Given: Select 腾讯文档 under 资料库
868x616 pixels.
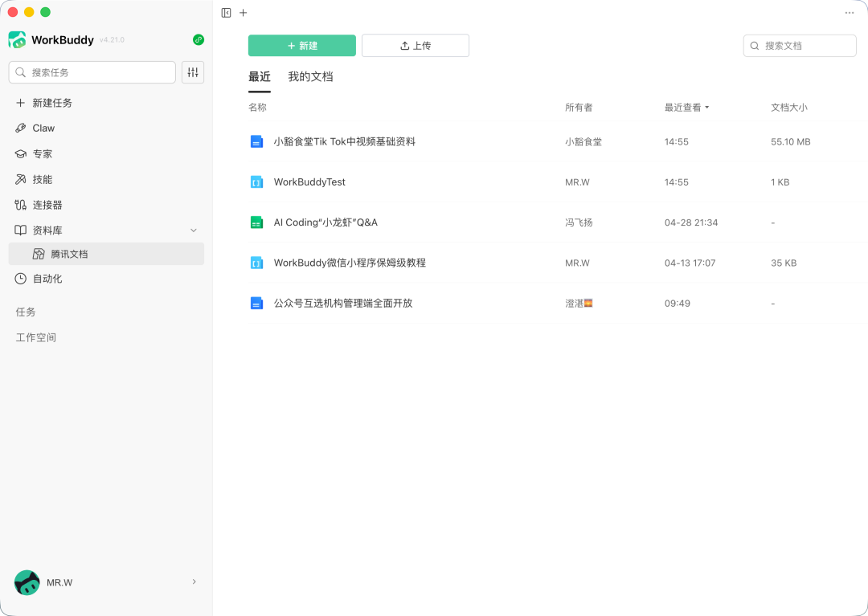Looking at the screenshot, I should click(x=106, y=254).
